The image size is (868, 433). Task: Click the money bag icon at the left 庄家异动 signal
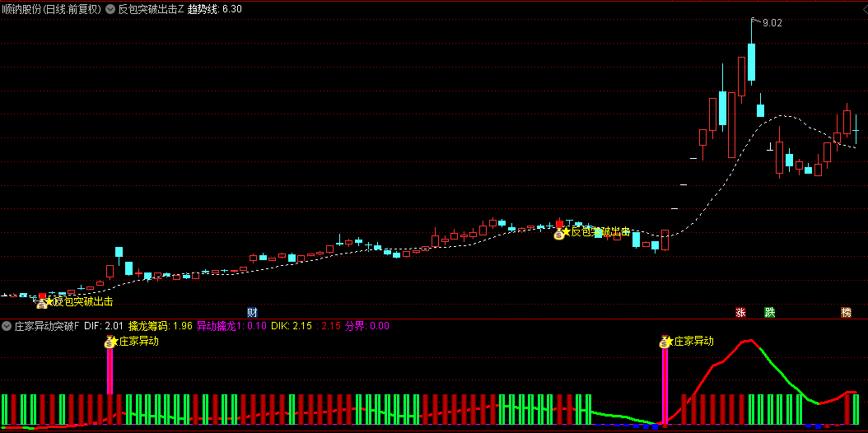[109, 342]
